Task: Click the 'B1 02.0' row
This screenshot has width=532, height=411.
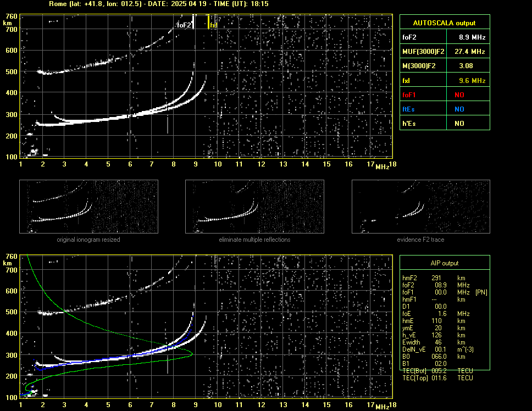Action: (424, 363)
